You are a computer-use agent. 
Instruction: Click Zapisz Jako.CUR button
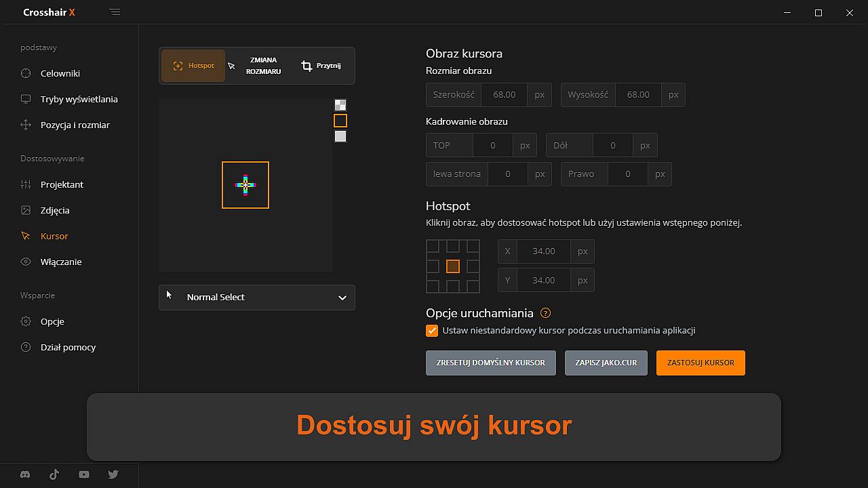606,363
